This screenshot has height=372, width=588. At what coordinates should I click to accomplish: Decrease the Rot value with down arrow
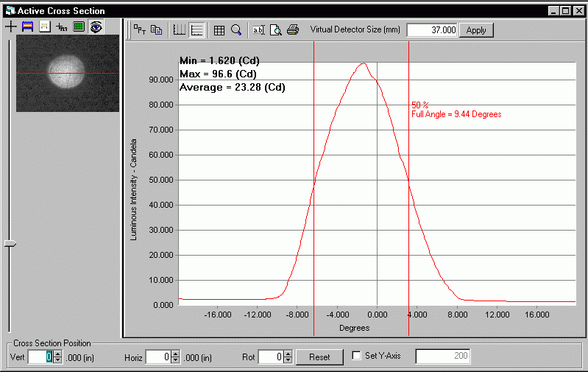[288, 360]
